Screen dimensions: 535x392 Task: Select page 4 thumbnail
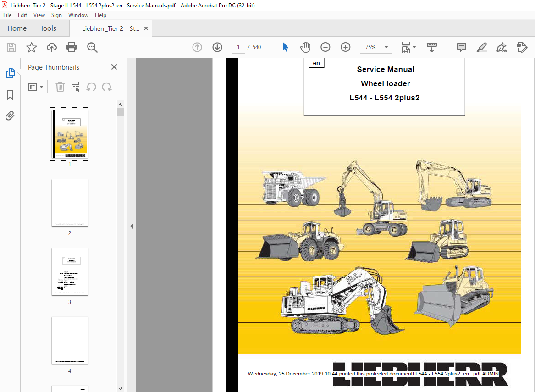click(70, 341)
